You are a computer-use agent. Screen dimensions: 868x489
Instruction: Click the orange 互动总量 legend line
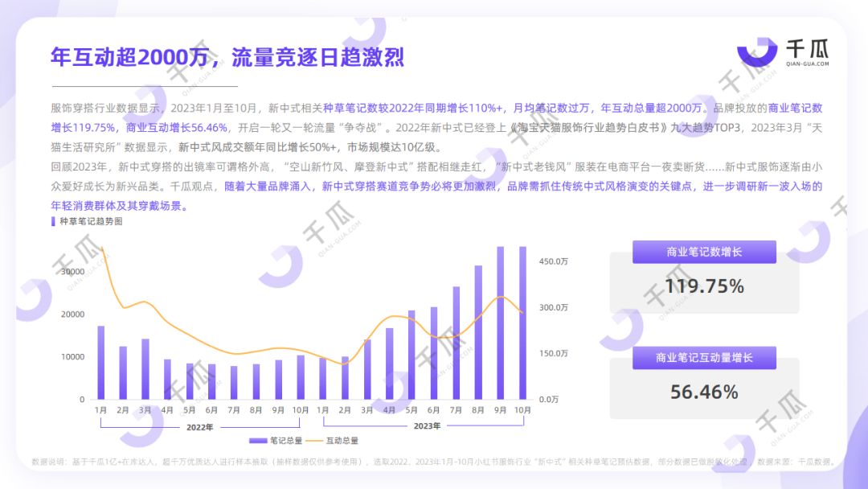click(x=313, y=441)
